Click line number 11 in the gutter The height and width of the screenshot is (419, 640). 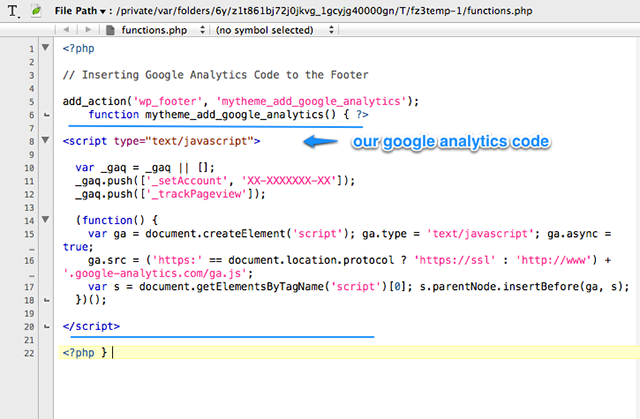[x=29, y=181]
